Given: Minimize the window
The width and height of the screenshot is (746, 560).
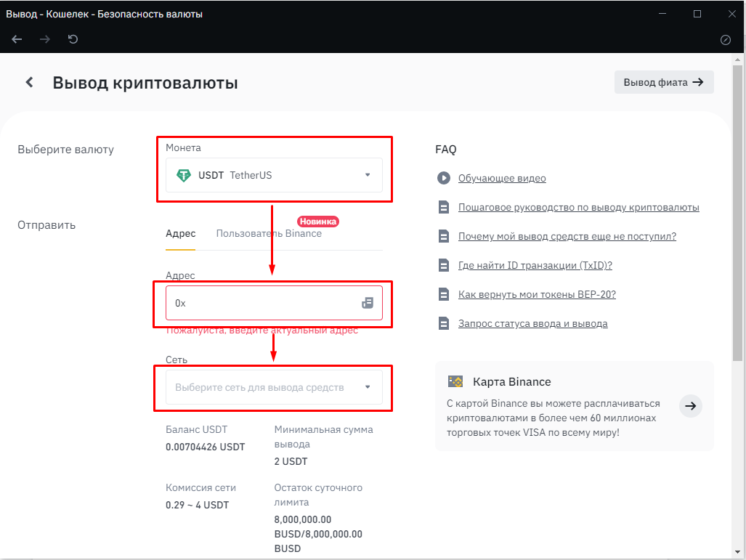Looking at the screenshot, I should point(662,14).
